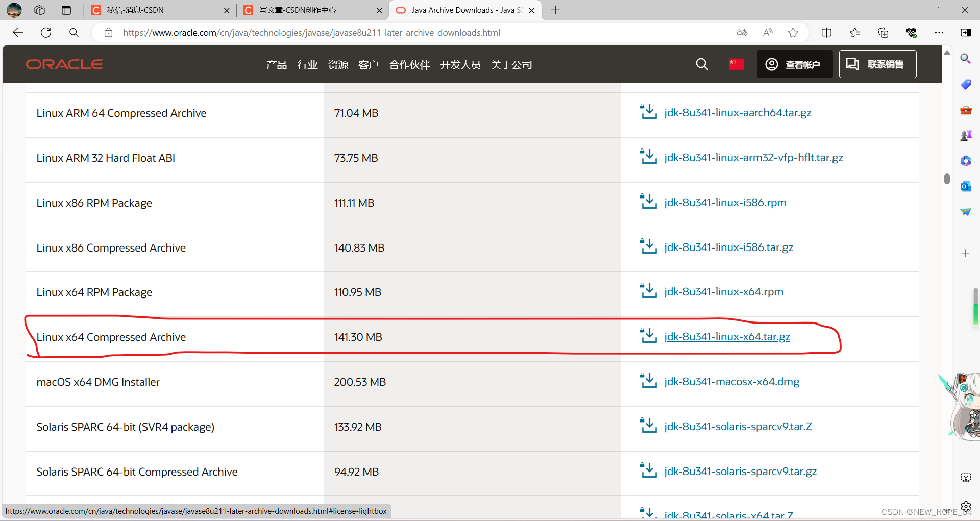Open the Settings and more menu
Viewport: 980px width, 521px height.
click(x=940, y=32)
